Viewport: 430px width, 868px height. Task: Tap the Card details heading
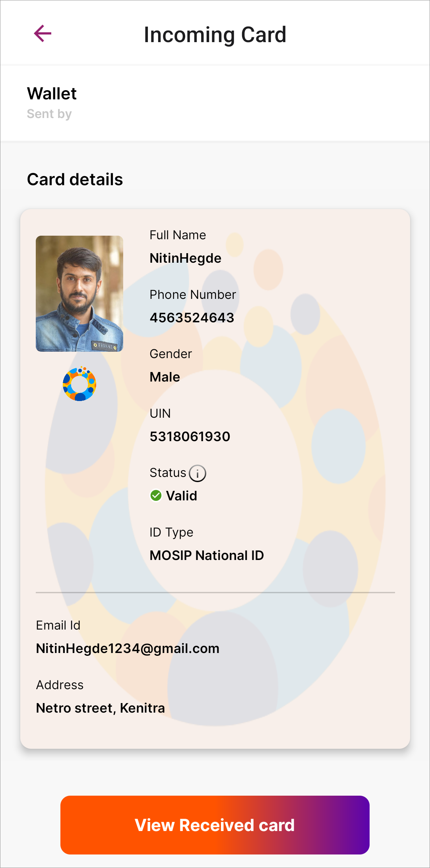click(75, 180)
